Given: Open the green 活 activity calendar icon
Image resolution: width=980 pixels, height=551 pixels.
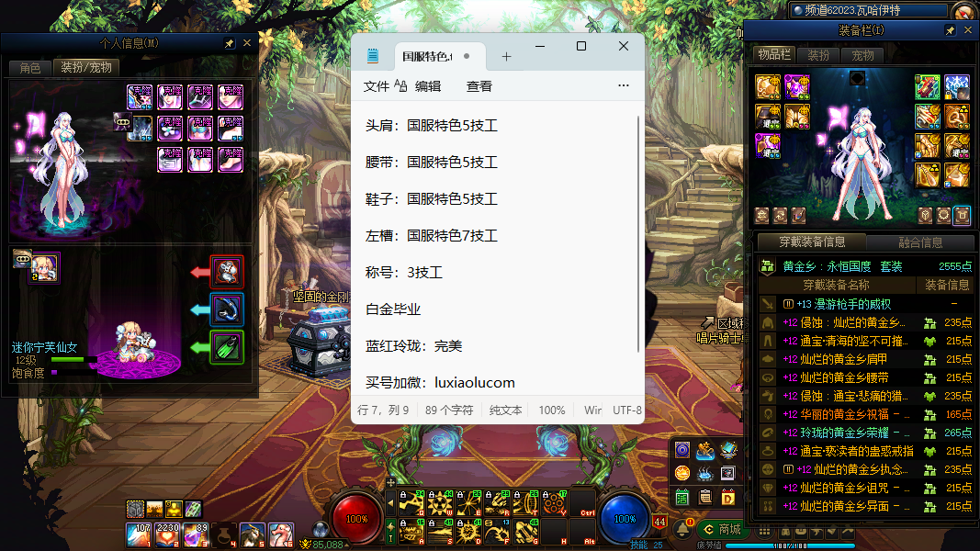Looking at the screenshot, I should tap(682, 497).
